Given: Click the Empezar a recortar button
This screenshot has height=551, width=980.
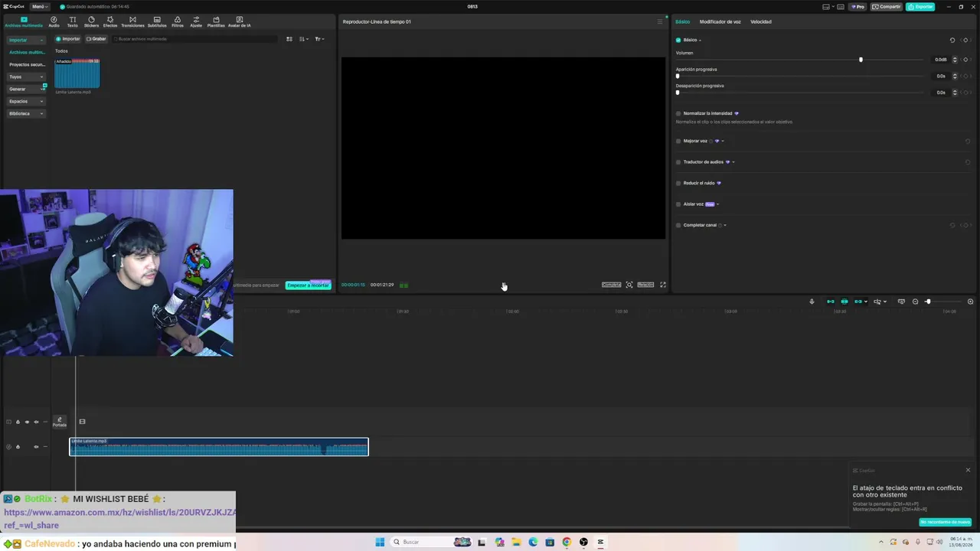Looking at the screenshot, I should (x=308, y=285).
